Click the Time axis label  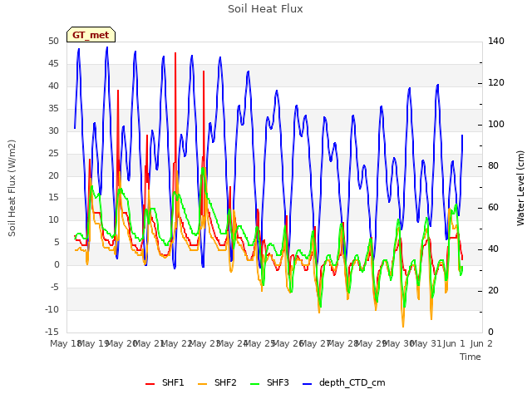click(x=470, y=357)
